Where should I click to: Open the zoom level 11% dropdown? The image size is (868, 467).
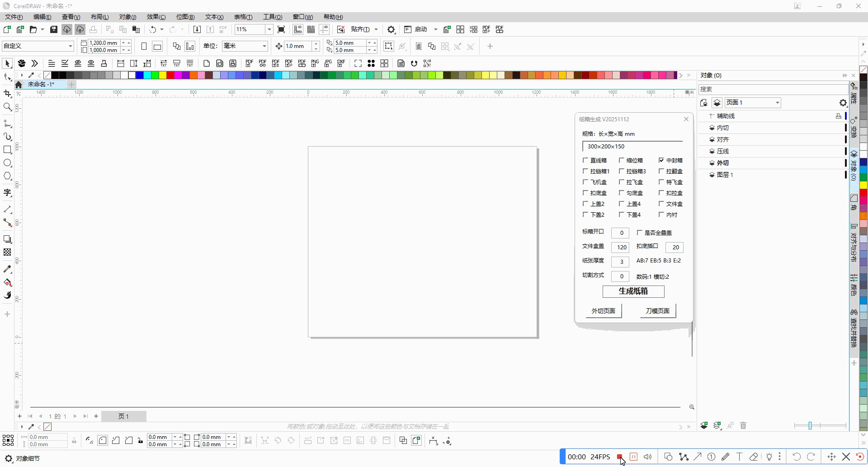coord(269,29)
